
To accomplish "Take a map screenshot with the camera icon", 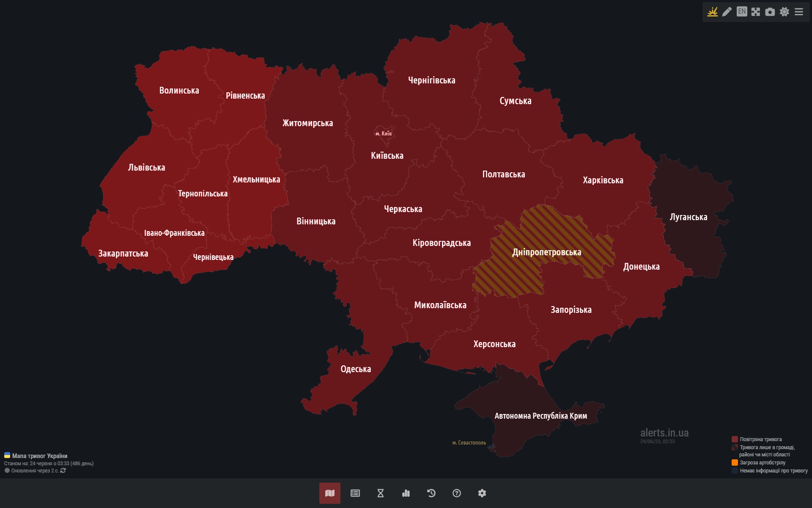I will [770, 12].
